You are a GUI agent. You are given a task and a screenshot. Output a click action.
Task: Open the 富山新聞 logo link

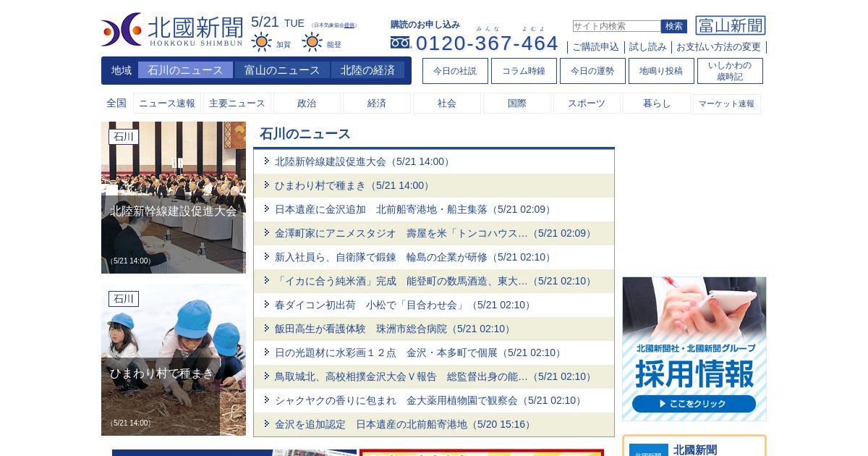(x=731, y=25)
